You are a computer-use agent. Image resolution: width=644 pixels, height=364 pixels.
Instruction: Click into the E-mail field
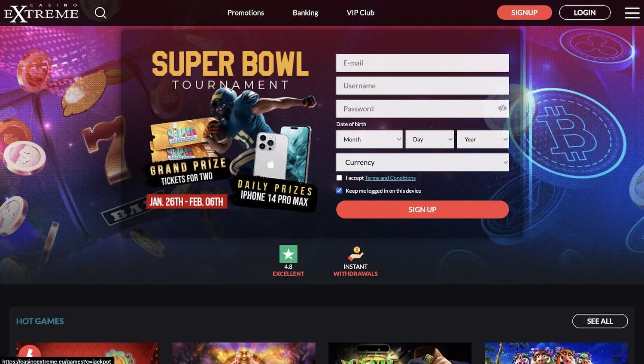[x=422, y=63]
